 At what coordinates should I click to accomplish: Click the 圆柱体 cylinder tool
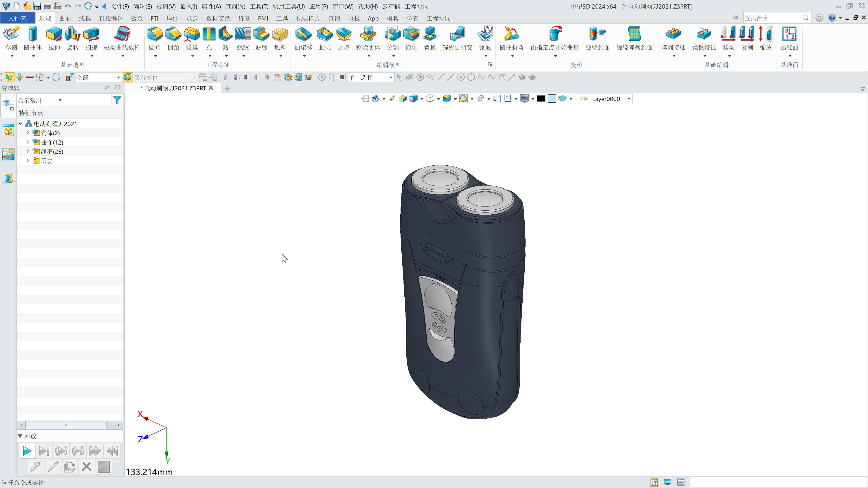click(x=33, y=38)
